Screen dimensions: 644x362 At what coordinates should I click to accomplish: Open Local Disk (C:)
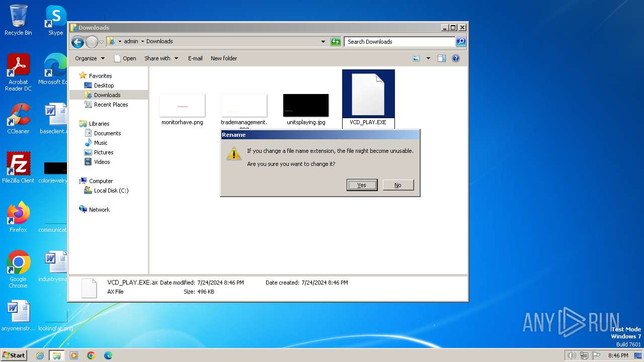point(111,191)
